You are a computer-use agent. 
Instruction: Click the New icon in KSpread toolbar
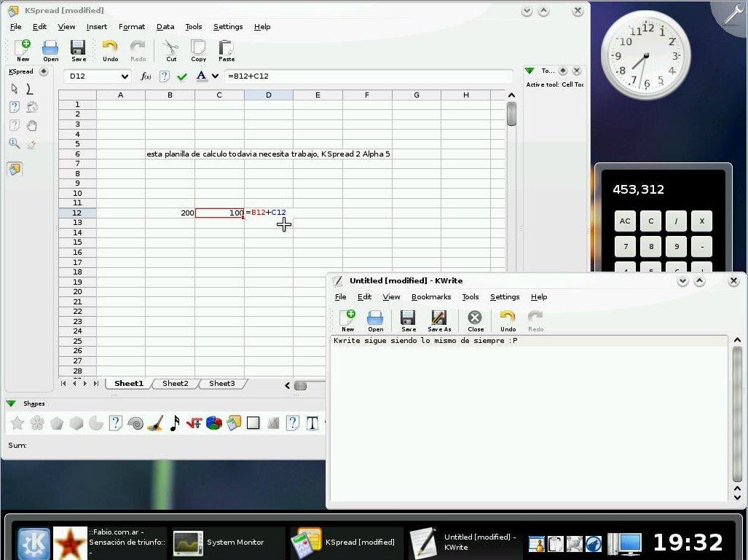point(23,50)
